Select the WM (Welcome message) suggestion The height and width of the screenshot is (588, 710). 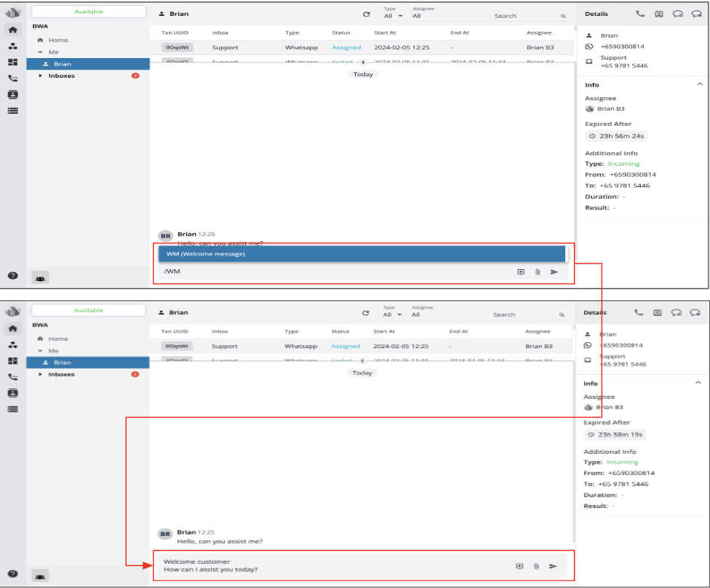[362, 254]
